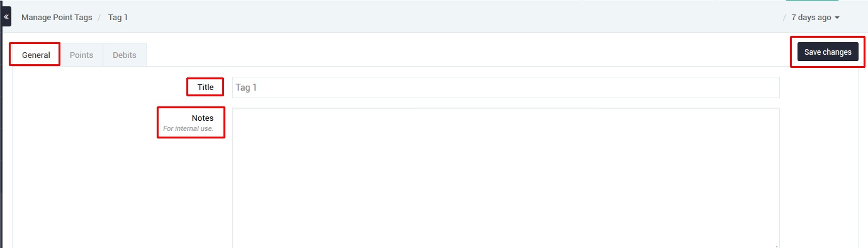868x248 pixels.
Task: Open the Debits tab
Action: coord(125,55)
